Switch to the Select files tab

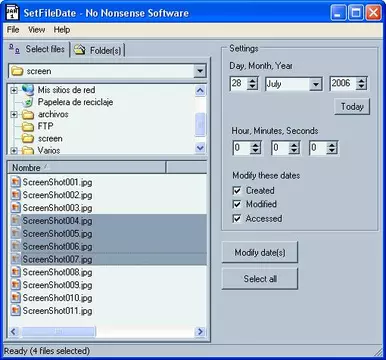(37, 49)
